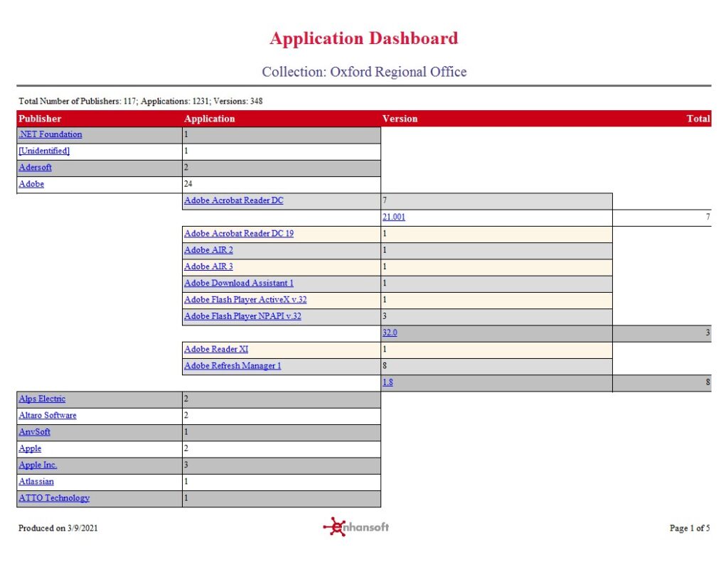The image size is (728, 562).
Task: Click the Apple Inc. publisher link
Action: 38,465
